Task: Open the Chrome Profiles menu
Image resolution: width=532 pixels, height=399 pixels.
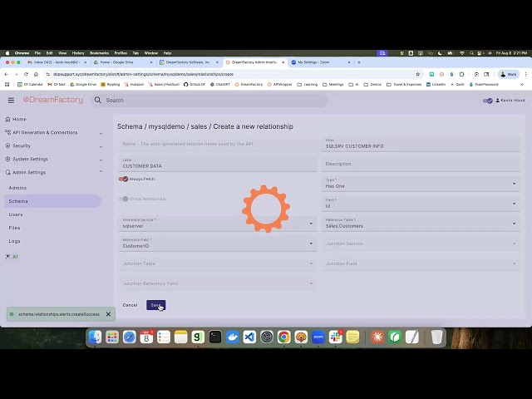Action: (121, 53)
